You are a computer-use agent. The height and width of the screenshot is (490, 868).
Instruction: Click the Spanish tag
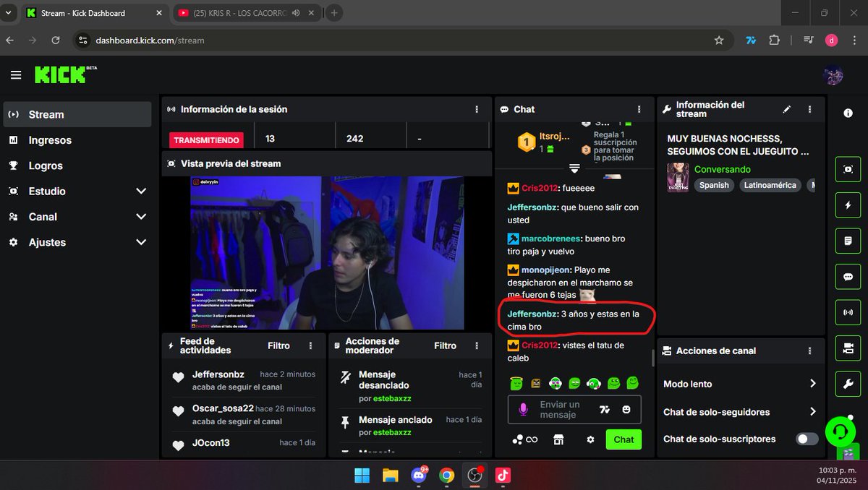pyautogui.click(x=714, y=185)
